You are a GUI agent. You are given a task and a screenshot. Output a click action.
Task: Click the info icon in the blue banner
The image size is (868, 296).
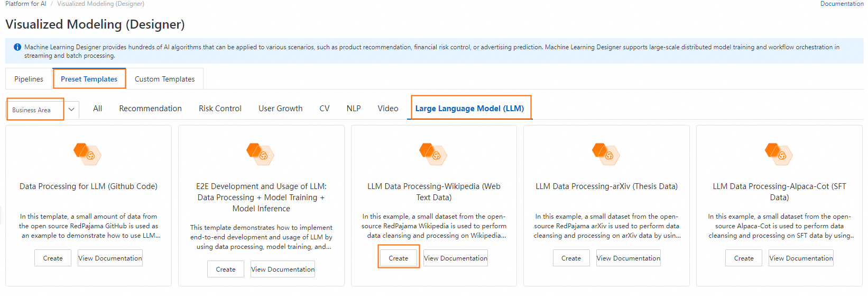coord(17,47)
